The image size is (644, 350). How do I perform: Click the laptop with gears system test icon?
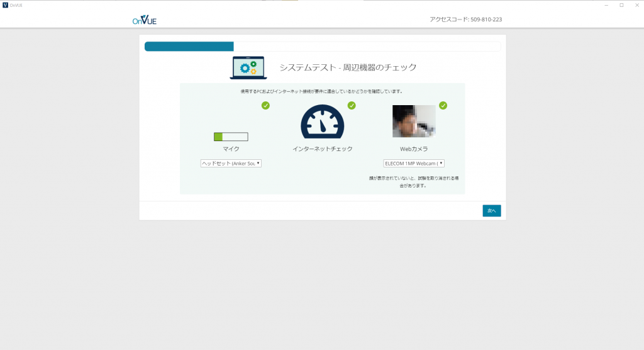pos(248,67)
